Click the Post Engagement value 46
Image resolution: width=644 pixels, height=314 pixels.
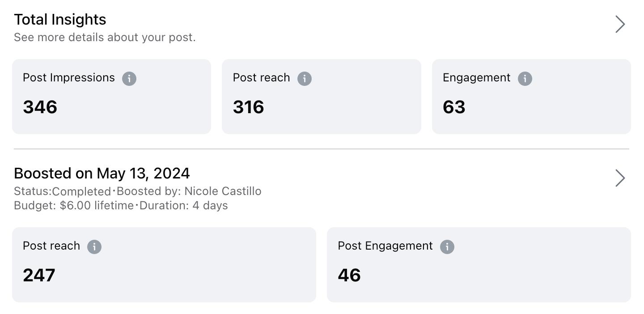[x=349, y=276]
